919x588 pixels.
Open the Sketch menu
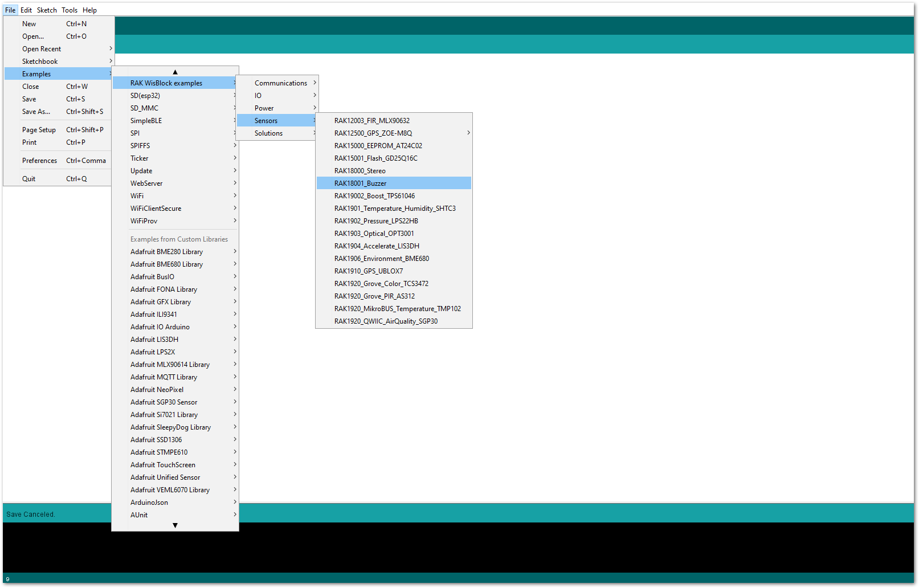point(47,10)
